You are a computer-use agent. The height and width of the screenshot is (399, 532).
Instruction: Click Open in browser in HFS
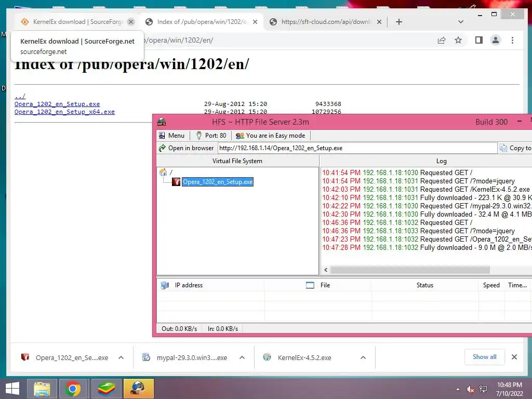point(187,148)
